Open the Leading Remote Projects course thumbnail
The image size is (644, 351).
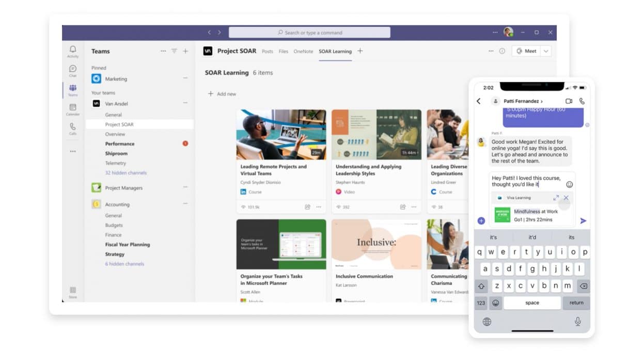(x=281, y=134)
